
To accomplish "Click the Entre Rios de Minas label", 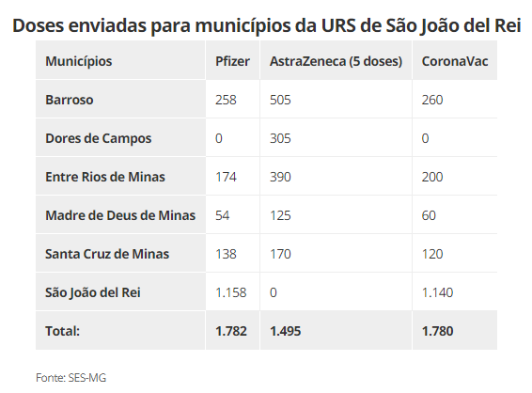I will [x=105, y=177].
